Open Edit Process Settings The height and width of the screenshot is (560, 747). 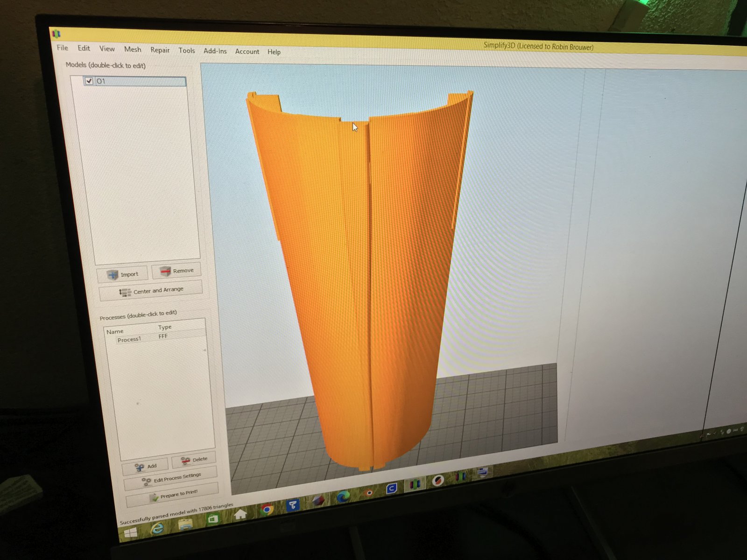pos(171,479)
